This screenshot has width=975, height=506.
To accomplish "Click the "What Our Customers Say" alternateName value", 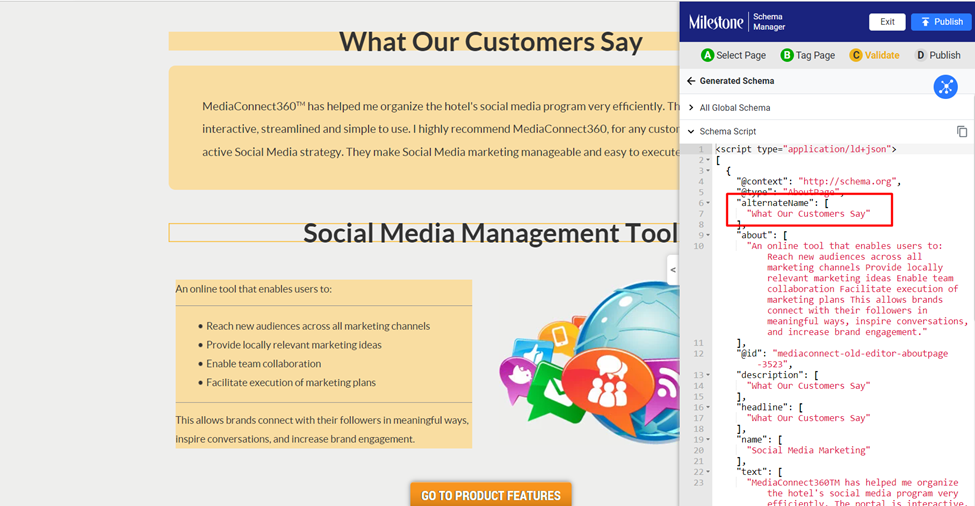I will 808,214.
